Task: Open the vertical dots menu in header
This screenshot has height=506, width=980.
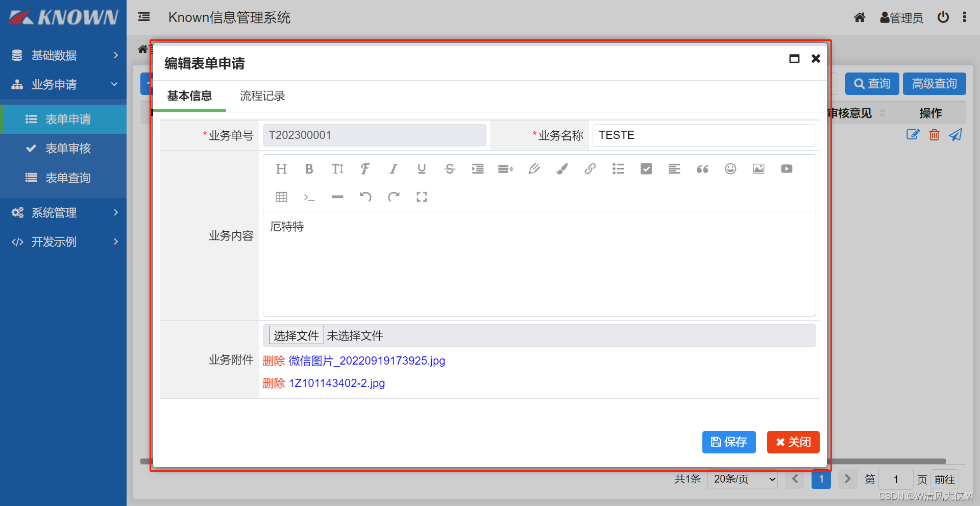Action: pos(964,17)
